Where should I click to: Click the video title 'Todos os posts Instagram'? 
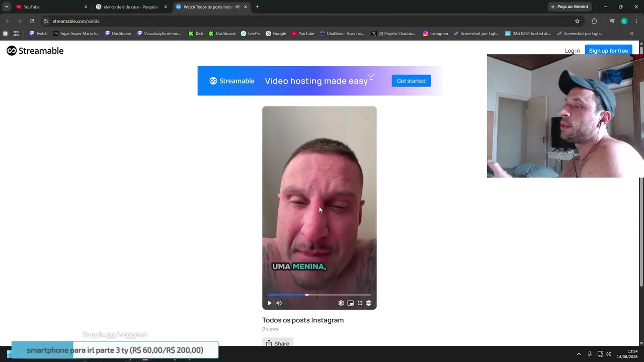303,320
